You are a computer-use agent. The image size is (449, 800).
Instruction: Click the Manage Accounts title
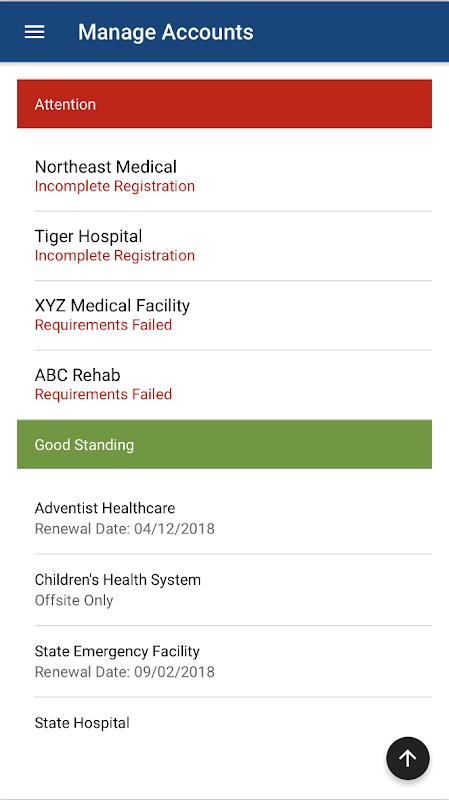tap(165, 32)
